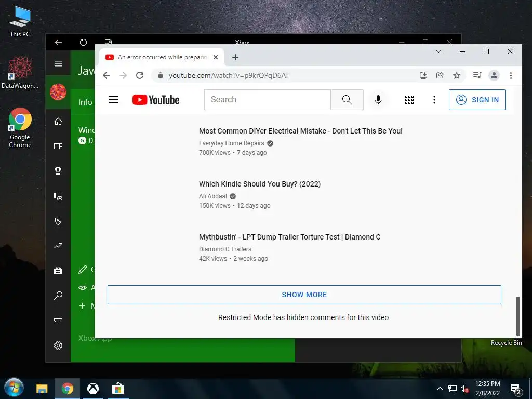Go to Home in the Xbox sidebar

pos(58,121)
